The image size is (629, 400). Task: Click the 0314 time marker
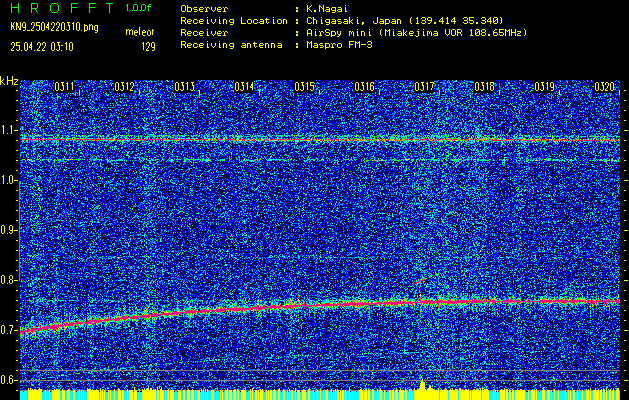244,87
